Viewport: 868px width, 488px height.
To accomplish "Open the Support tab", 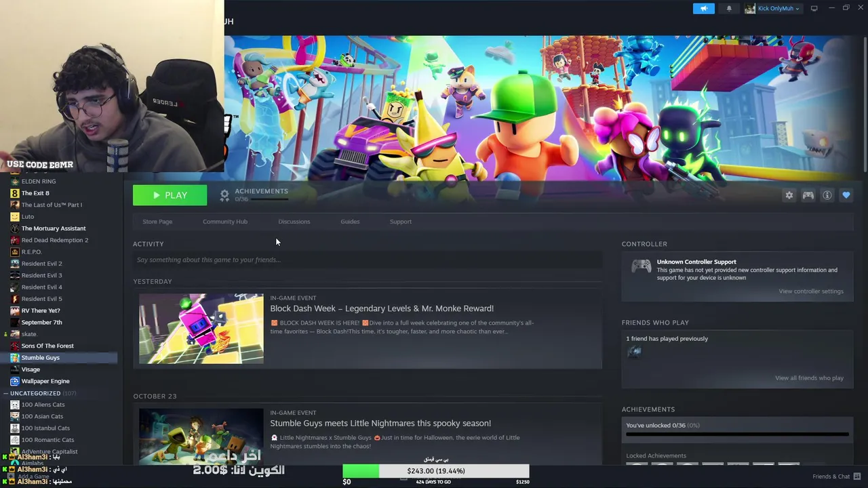I will click(x=400, y=222).
